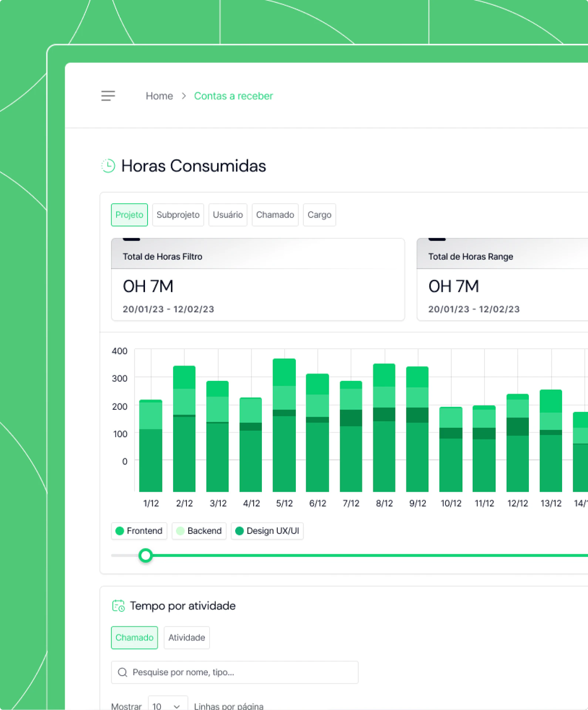Open Contas a receber breadcrumb link

pyautogui.click(x=233, y=96)
